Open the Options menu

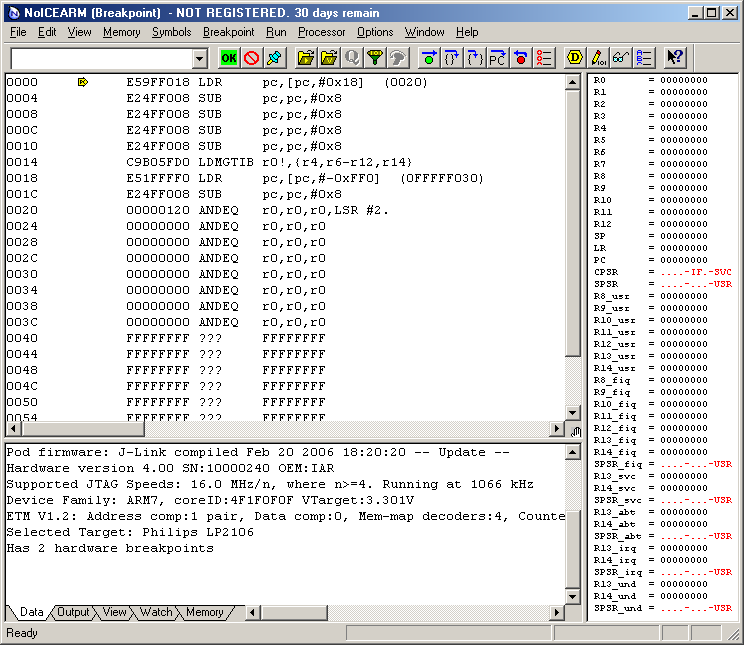tap(375, 32)
